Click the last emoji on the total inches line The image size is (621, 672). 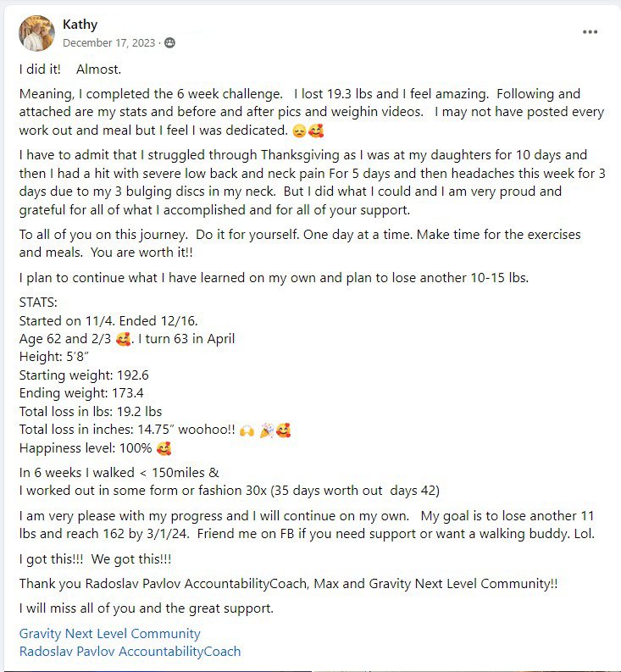click(x=284, y=430)
